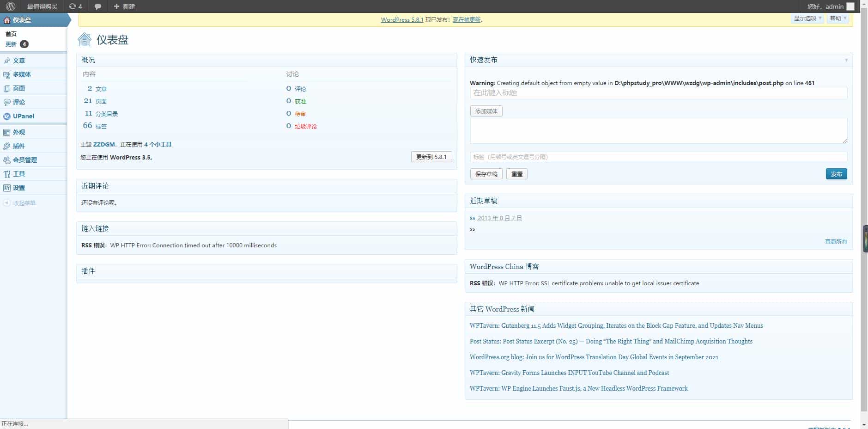868x429 pixels.
Task: Open the 21 页面 count link
Action: click(x=95, y=101)
